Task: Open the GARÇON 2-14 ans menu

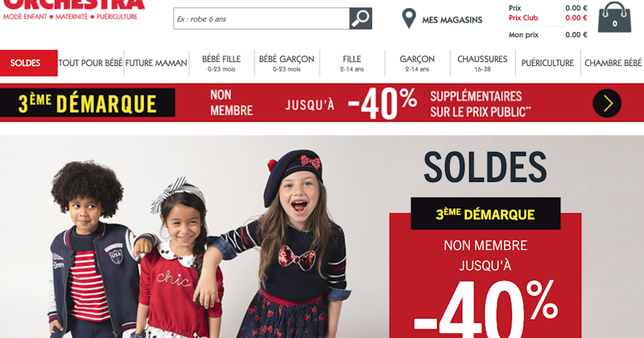Action: click(417, 64)
